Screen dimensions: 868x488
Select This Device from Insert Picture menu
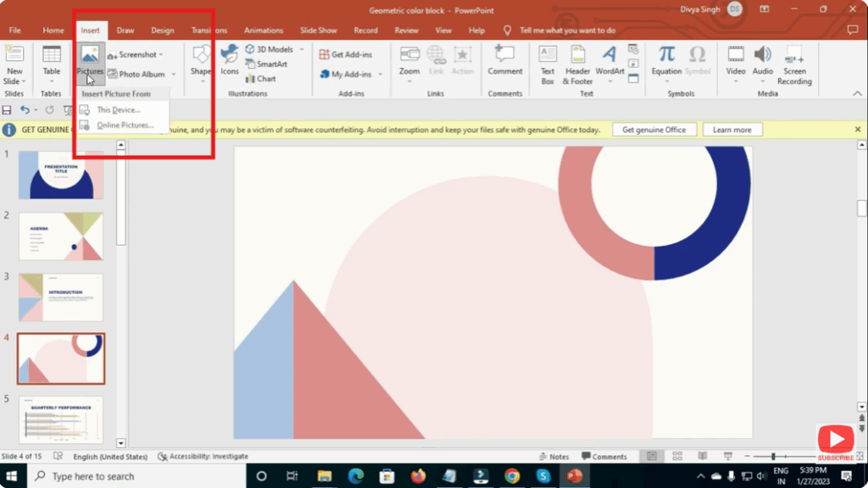(118, 109)
